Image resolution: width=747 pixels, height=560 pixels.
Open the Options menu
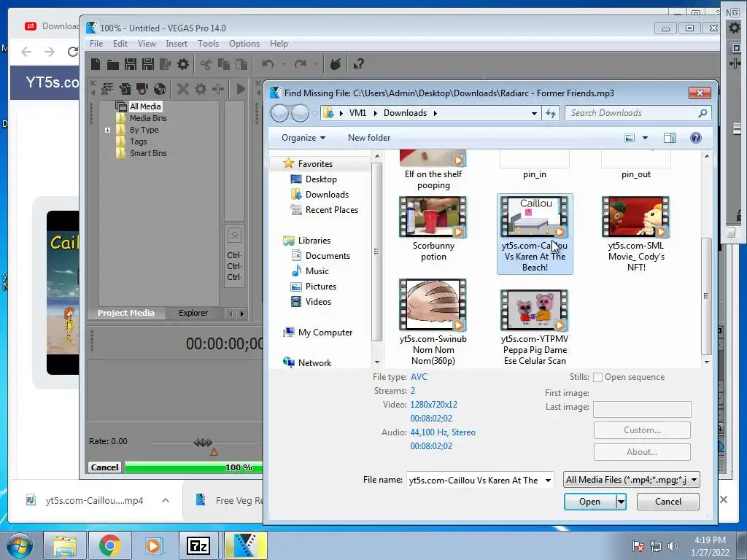pyautogui.click(x=244, y=43)
